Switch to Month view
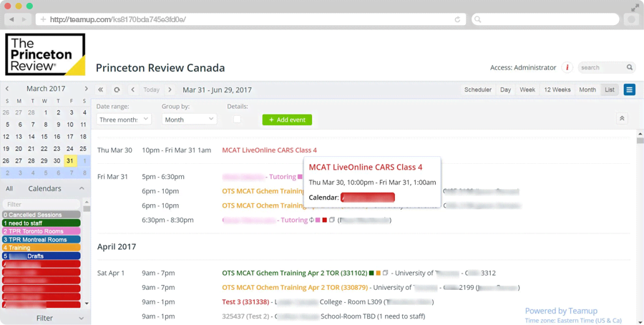This screenshot has height=325, width=644. [x=587, y=89]
